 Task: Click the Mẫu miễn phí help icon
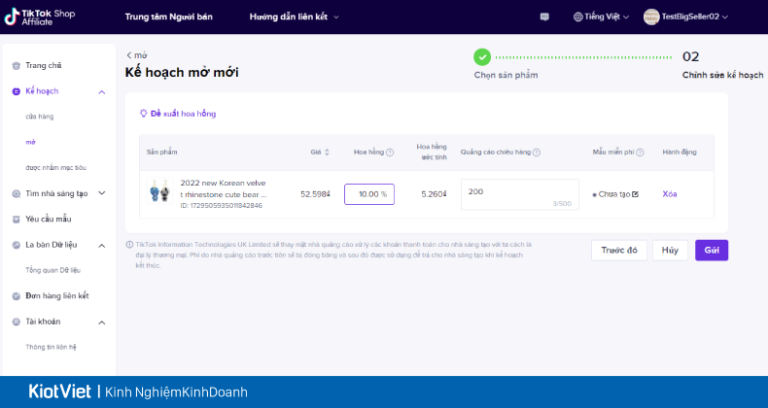click(640, 152)
